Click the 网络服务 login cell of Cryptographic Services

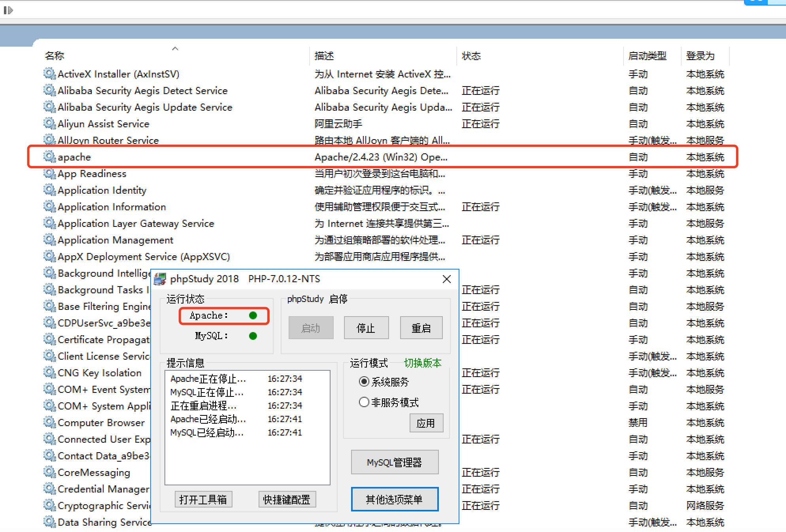705,506
